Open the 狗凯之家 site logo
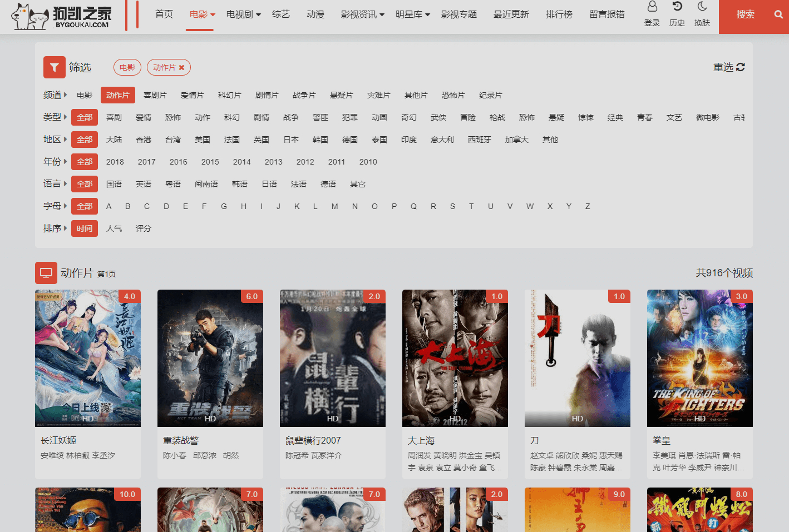 (x=62, y=17)
